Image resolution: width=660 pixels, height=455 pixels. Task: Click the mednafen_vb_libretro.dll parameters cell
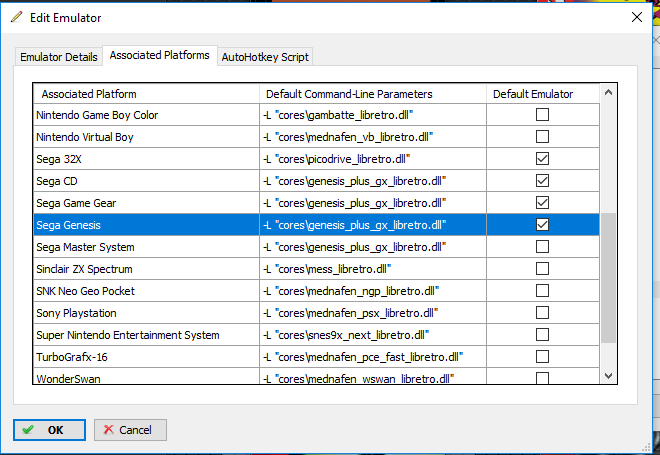pyautogui.click(x=373, y=137)
